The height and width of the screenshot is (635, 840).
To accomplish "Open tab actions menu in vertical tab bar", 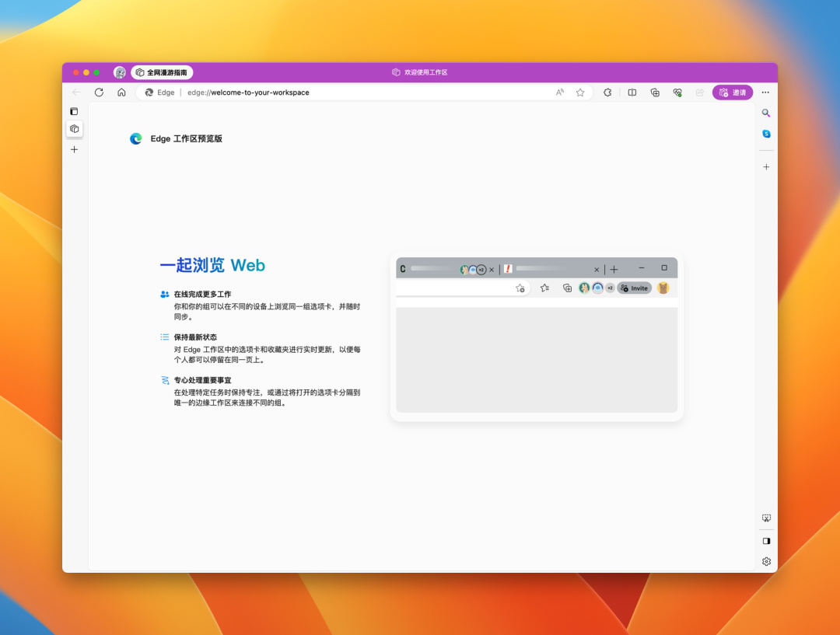I will (74, 111).
